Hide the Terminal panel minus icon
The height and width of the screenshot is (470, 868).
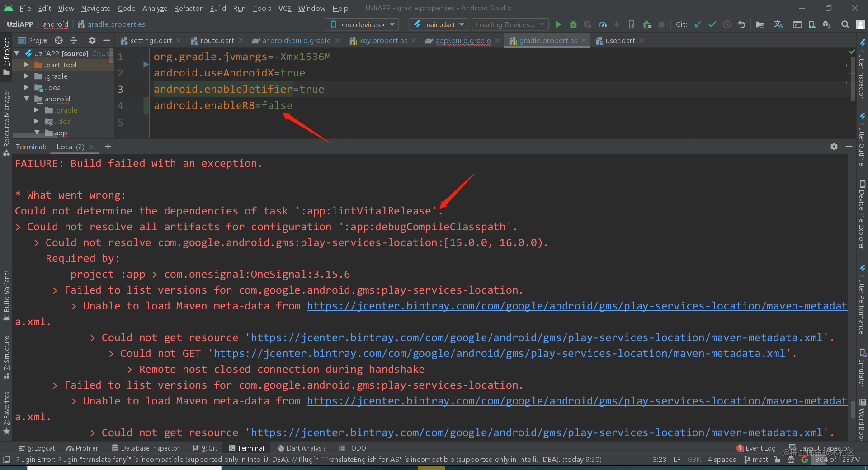(x=849, y=147)
